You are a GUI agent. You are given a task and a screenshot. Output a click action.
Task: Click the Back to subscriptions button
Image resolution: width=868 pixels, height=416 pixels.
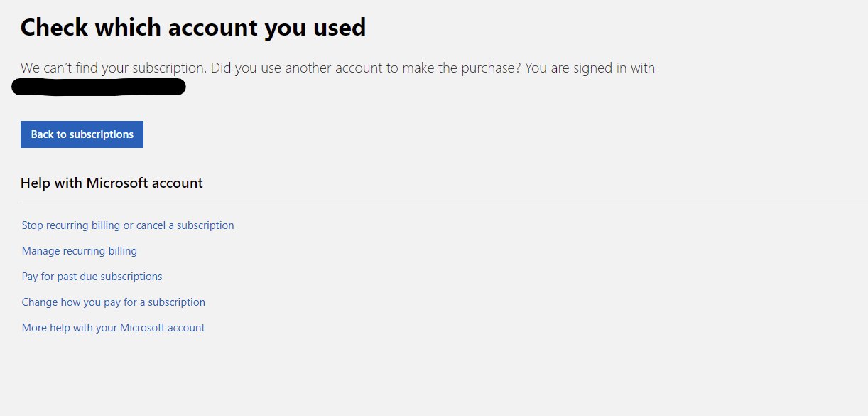(82, 134)
